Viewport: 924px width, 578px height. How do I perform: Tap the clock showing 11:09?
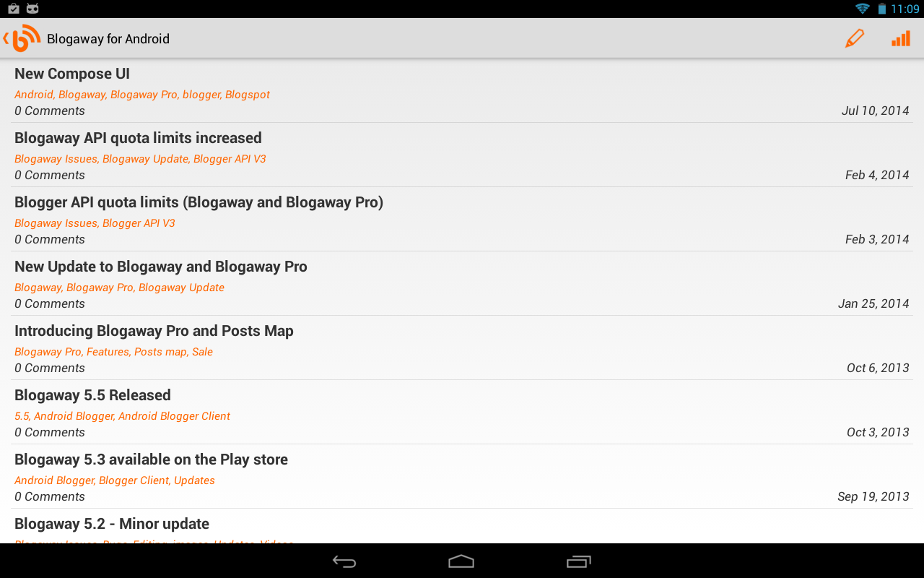(905, 9)
